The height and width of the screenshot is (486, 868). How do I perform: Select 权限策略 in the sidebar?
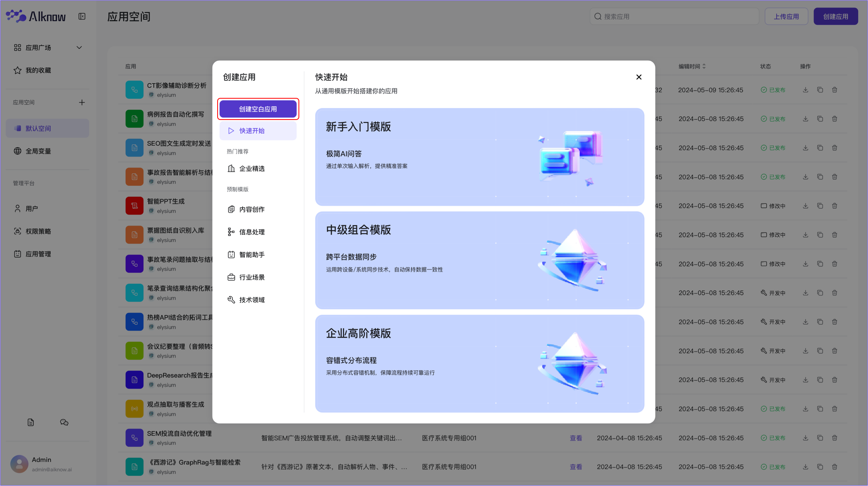coord(38,231)
